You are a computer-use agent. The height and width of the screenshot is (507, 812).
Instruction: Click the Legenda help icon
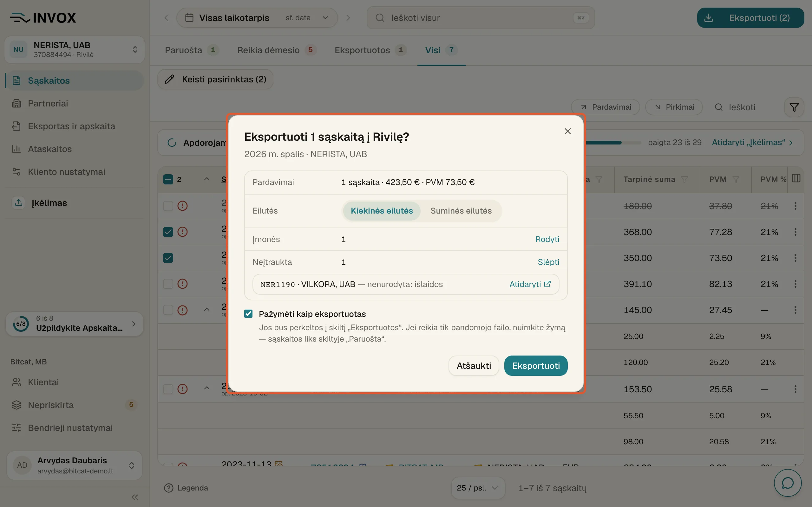click(168, 488)
